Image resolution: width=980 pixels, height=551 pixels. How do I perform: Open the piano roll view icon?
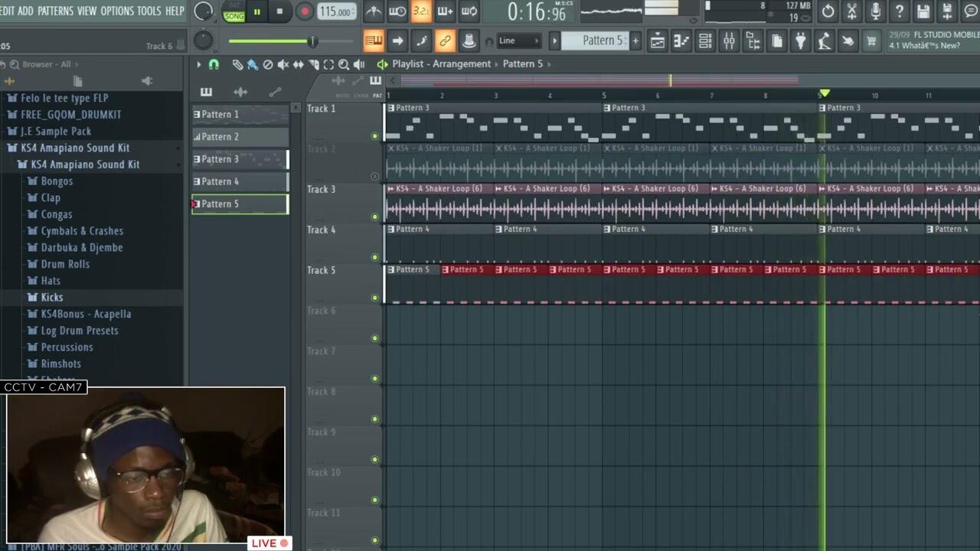(681, 41)
